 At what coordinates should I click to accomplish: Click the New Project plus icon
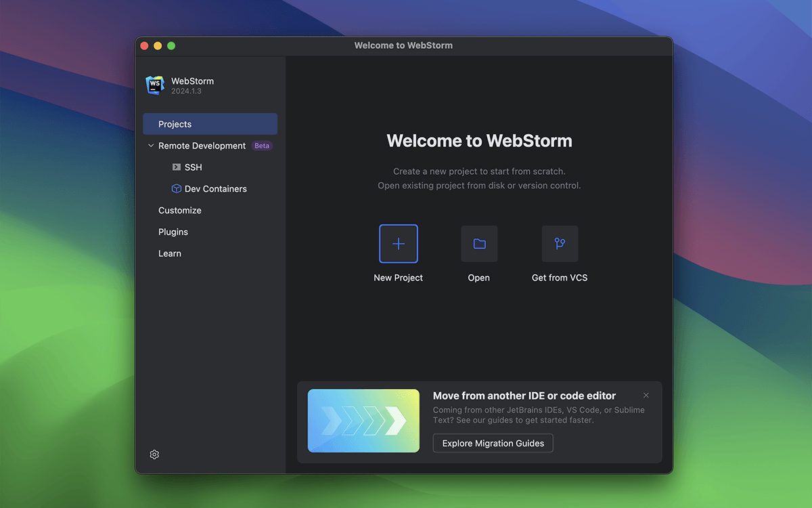click(399, 244)
